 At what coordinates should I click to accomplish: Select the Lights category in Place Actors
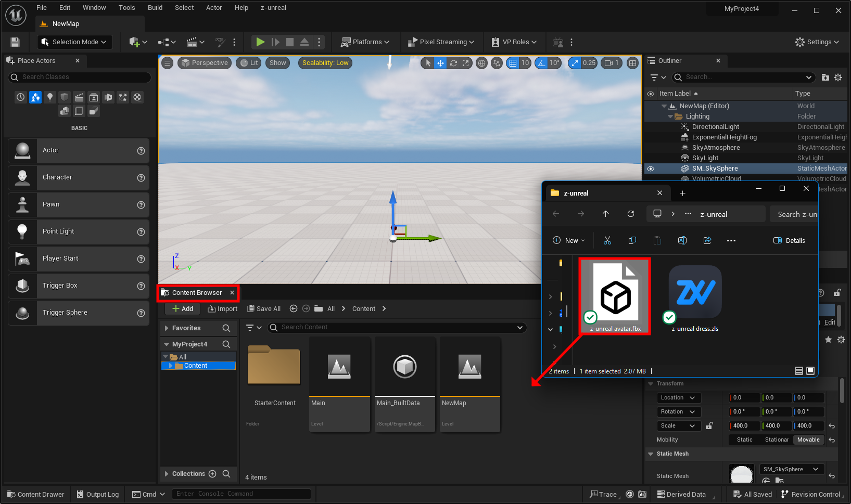coord(50,97)
